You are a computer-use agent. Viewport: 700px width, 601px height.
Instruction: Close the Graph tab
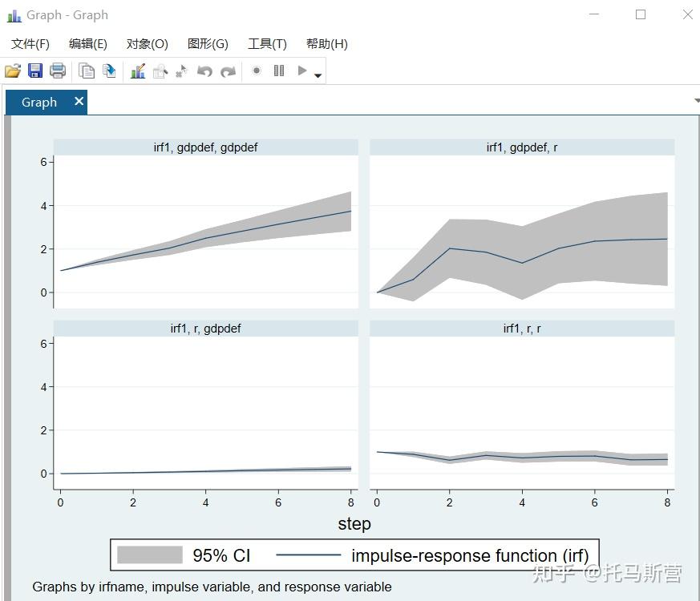(79, 101)
